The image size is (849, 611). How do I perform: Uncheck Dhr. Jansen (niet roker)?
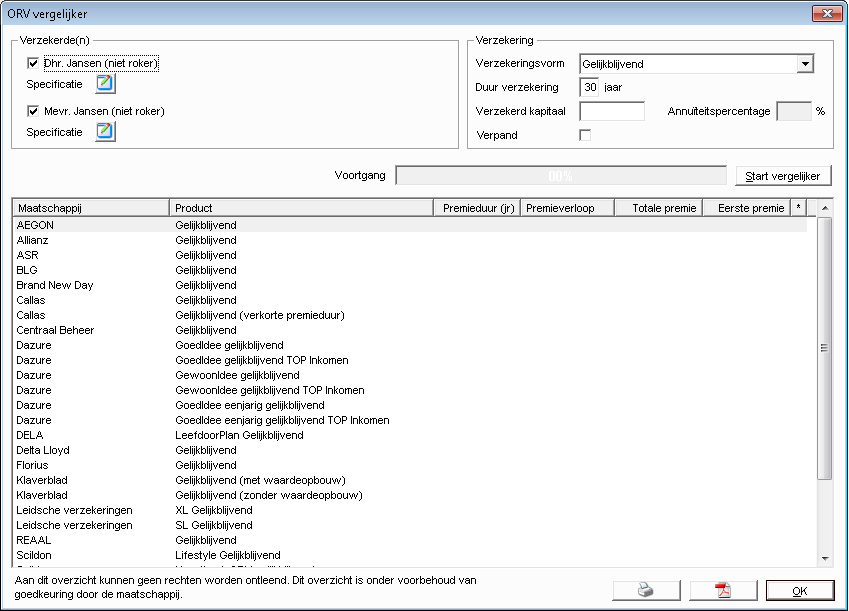(x=33, y=63)
